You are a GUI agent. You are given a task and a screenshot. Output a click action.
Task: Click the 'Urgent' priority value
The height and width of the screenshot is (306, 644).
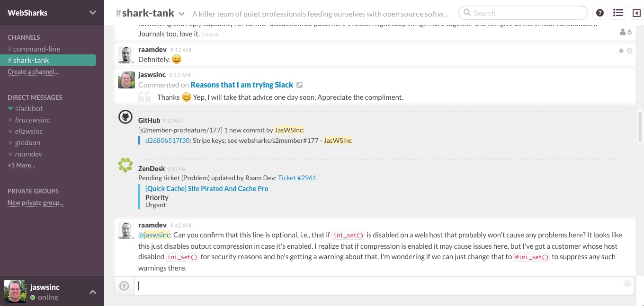click(156, 205)
